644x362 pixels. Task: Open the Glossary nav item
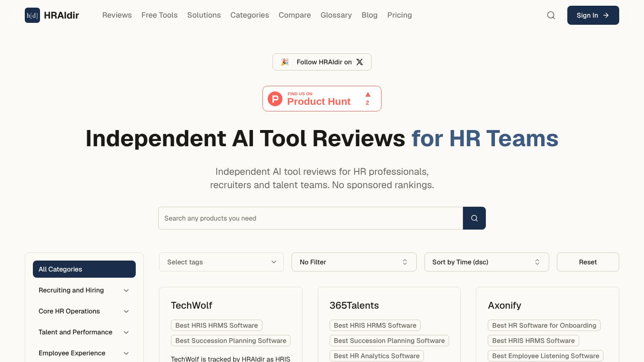coord(336,15)
